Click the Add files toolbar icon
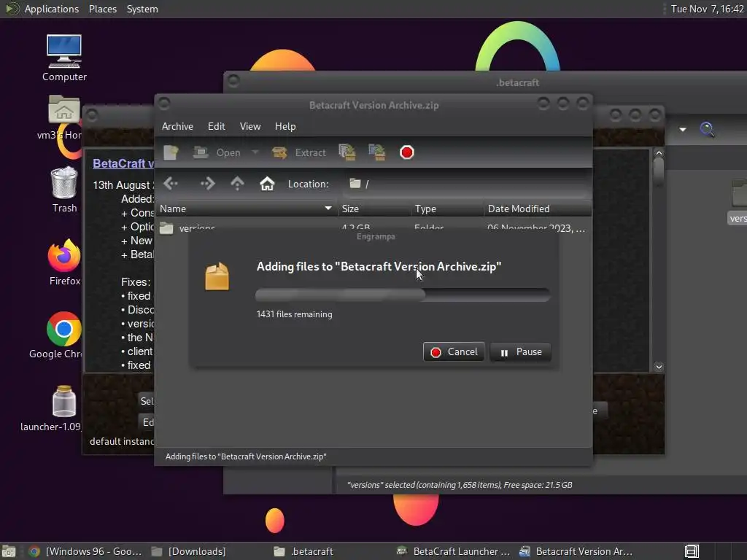The height and width of the screenshot is (560, 747). coord(347,152)
